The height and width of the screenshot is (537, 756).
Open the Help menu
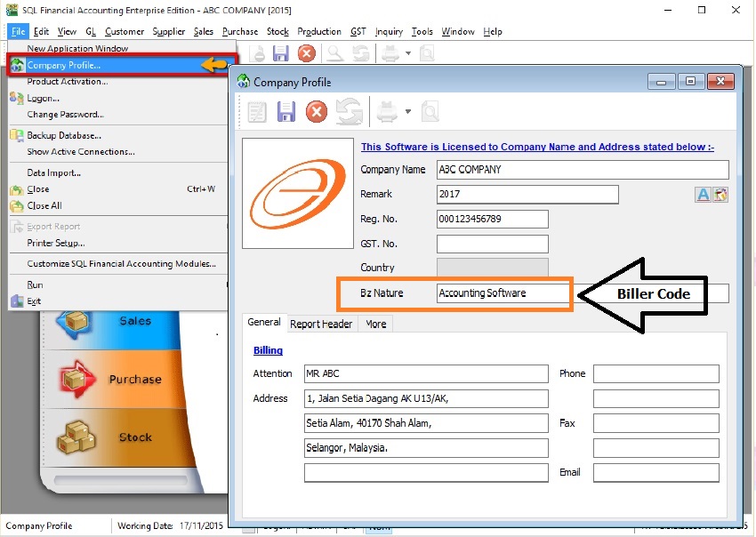(x=493, y=31)
